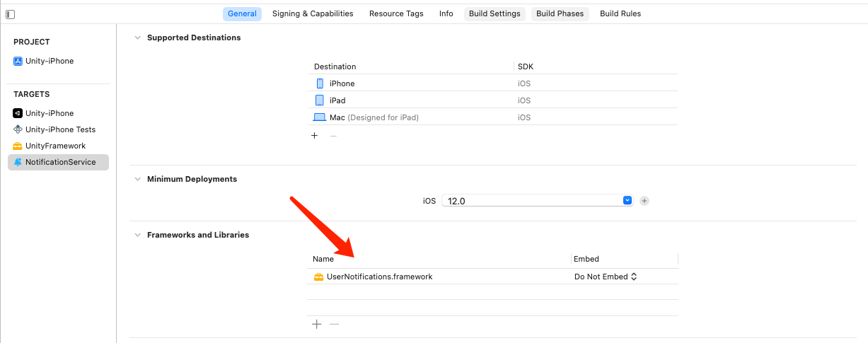Image resolution: width=868 pixels, height=343 pixels.
Task: Add a new supported destination with plus
Action: 315,136
